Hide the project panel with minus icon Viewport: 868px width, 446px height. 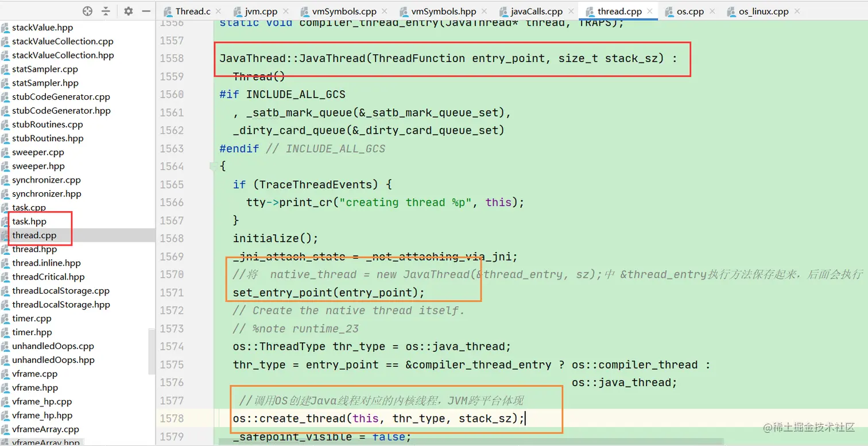146,11
